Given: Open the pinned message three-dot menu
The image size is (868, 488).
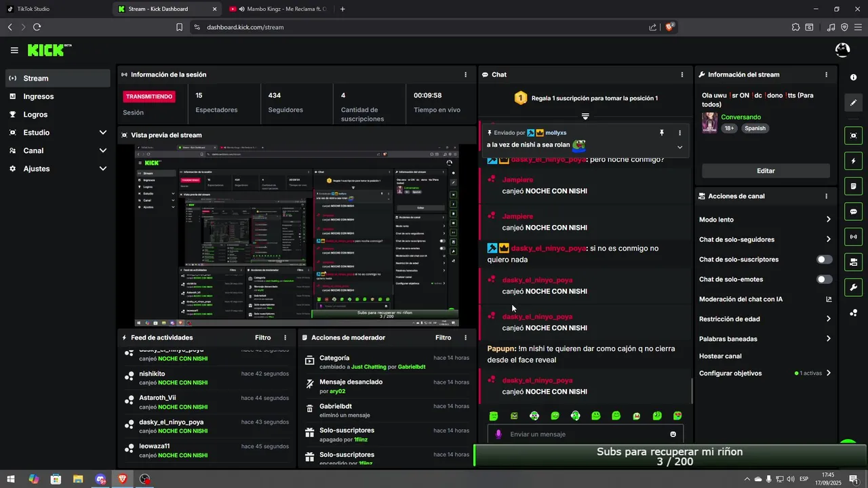Looking at the screenshot, I should (x=679, y=133).
